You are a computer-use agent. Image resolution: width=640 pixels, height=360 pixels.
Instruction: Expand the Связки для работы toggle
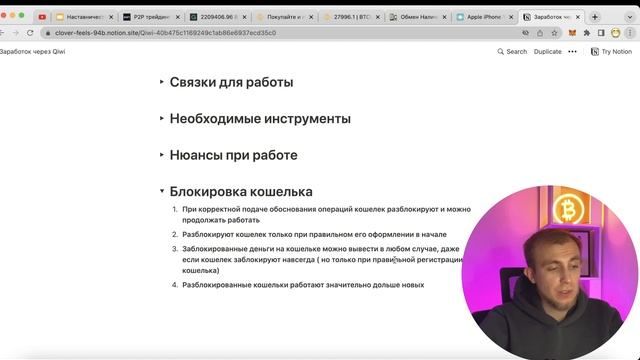tap(162, 82)
